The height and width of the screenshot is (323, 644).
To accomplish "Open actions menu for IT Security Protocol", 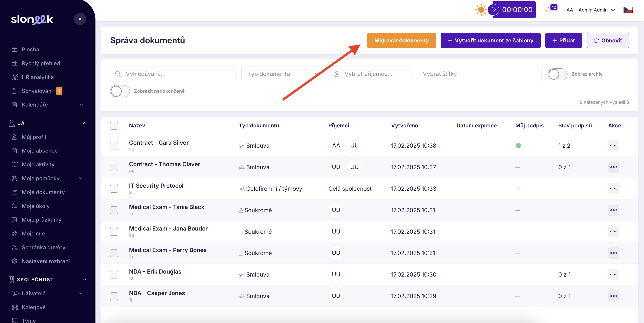I will click(614, 189).
